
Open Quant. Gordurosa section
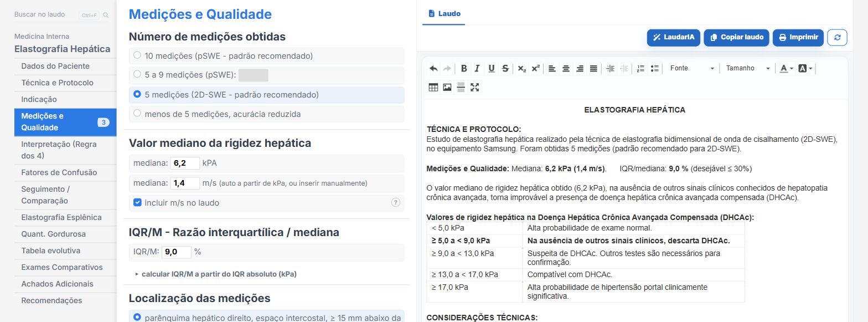point(65,234)
